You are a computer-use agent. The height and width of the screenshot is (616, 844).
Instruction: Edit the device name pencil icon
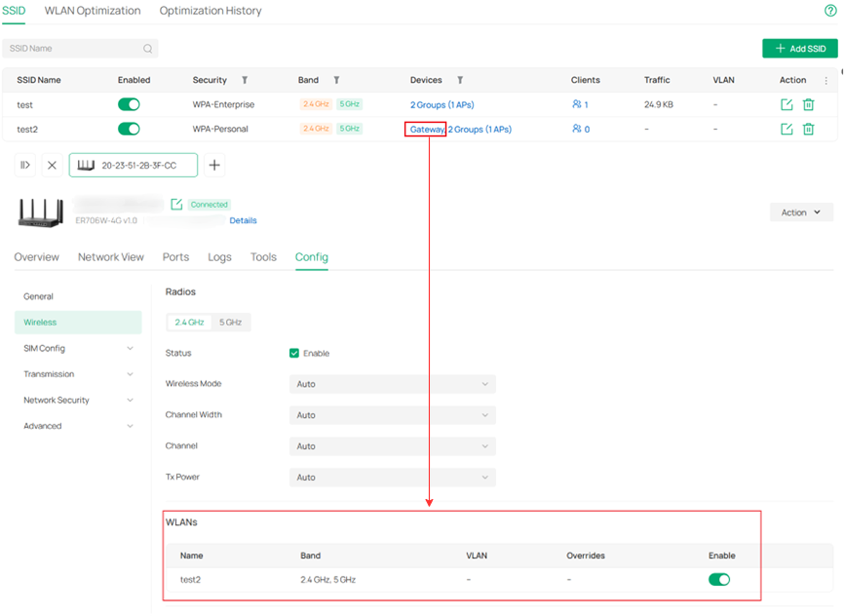tap(177, 205)
